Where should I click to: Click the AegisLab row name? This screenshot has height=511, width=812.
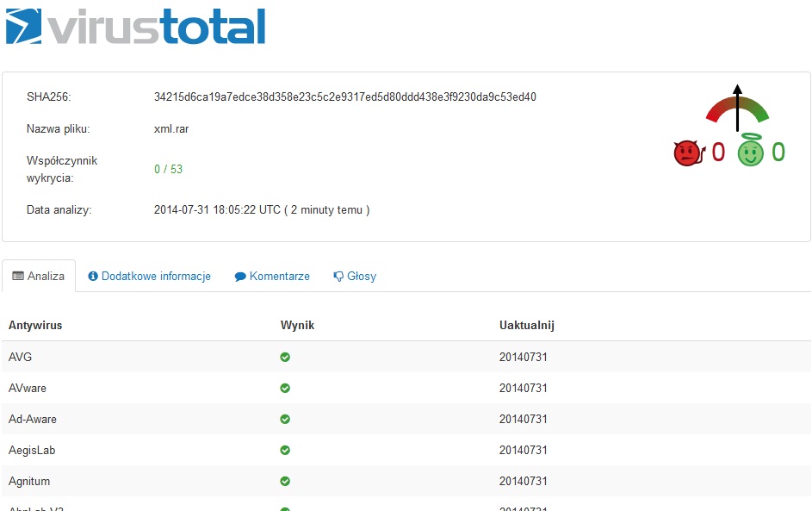tap(32, 451)
